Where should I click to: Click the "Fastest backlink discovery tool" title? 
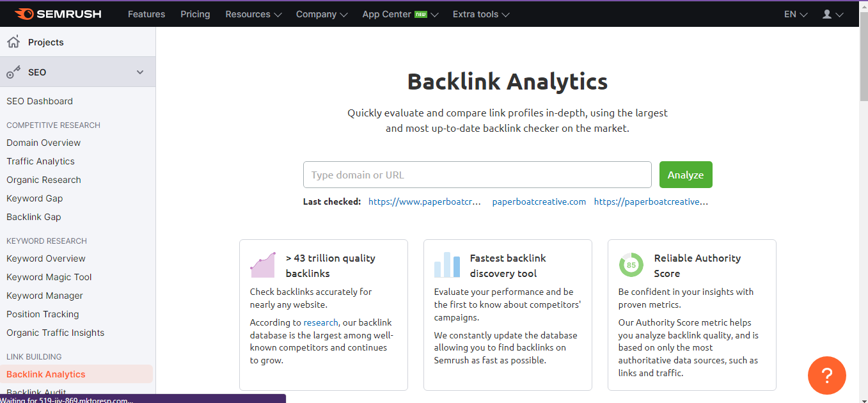tap(509, 265)
